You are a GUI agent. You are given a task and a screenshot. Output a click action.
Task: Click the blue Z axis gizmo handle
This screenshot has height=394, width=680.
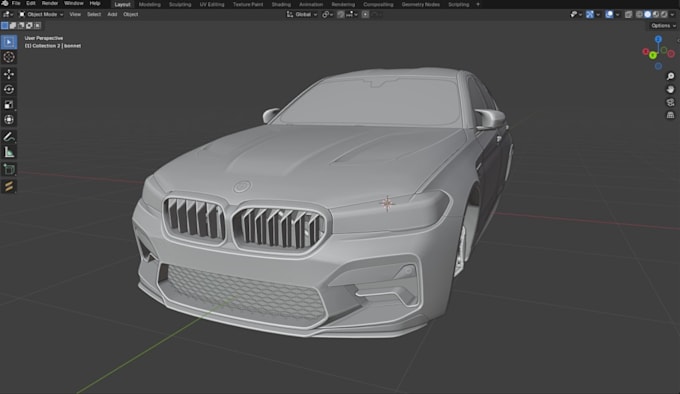coord(658,39)
